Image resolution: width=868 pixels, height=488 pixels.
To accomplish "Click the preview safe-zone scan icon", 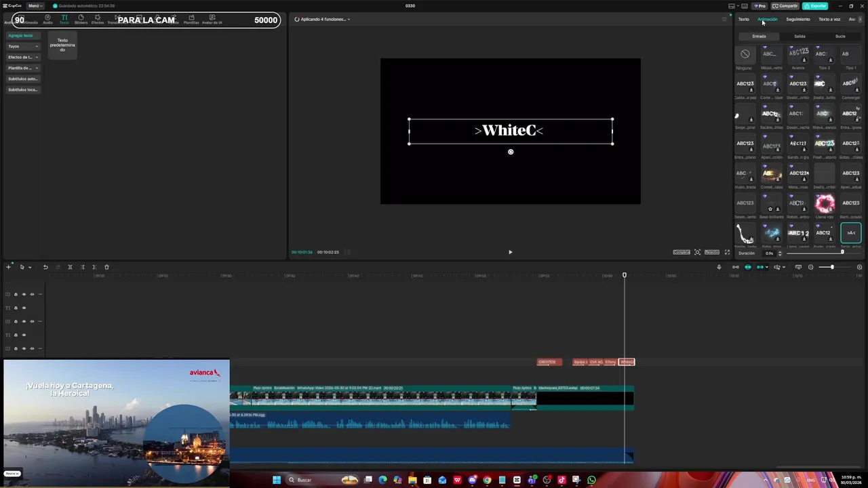I will 697,252.
